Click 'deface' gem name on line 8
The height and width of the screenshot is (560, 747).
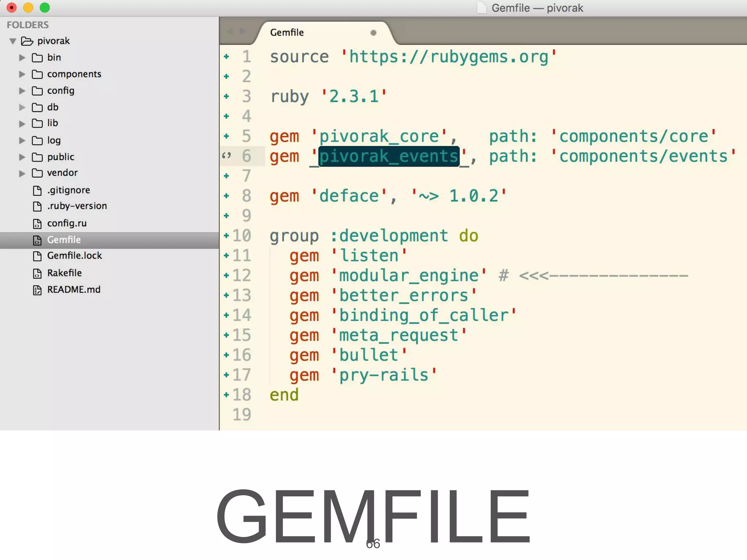349,196
